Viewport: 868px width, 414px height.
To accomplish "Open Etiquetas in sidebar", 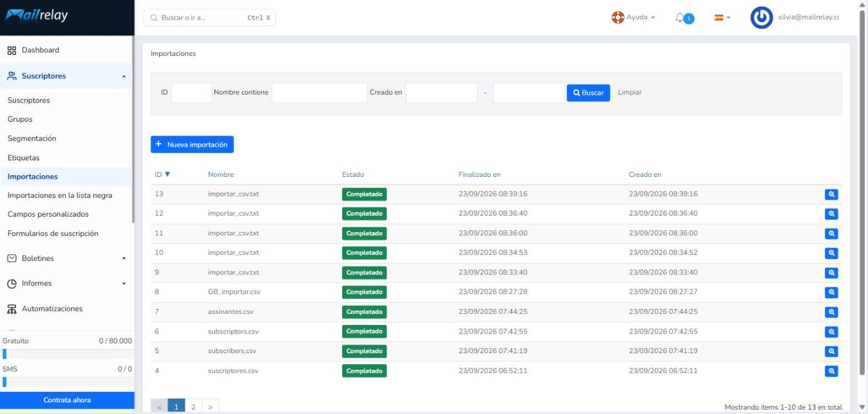I will [x=23, y=158].
